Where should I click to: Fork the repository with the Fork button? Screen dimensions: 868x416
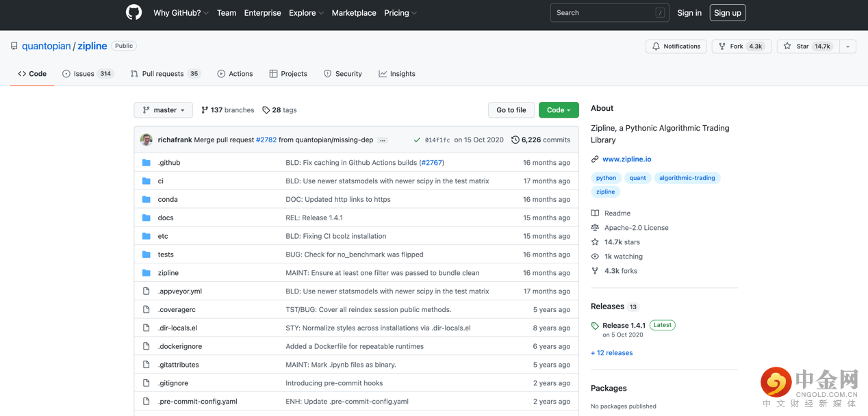[x=742, y=47]
